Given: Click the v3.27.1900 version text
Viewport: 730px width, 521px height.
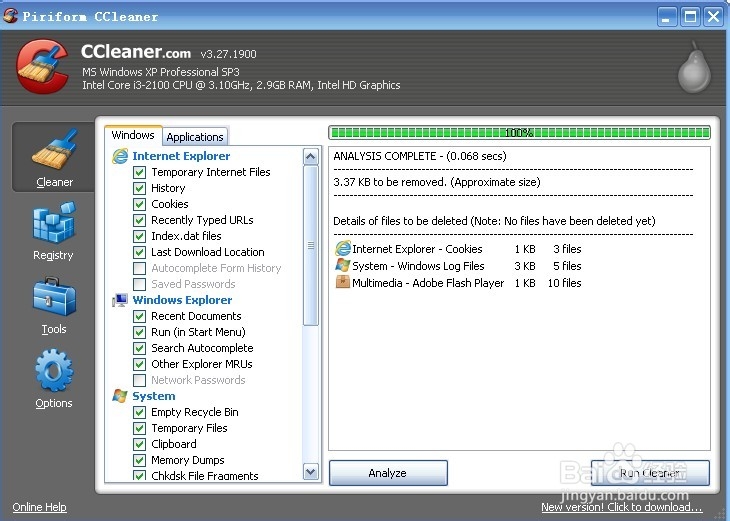Looking at the screenshot, I should [x=229, y=54].
